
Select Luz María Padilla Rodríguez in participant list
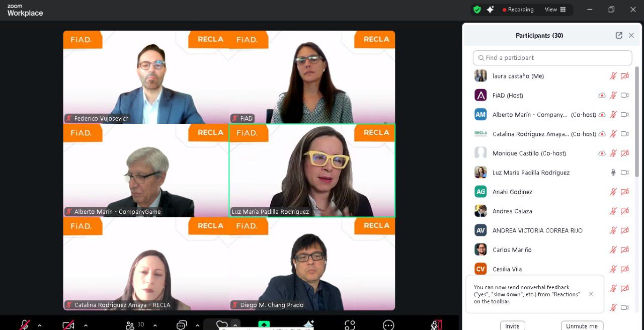click(531, 173)
